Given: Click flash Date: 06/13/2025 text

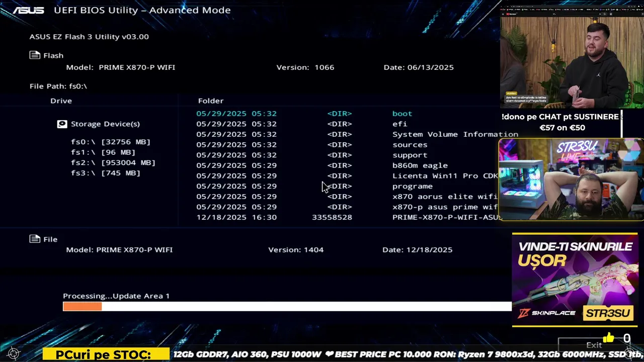Looking at the screenshot, I should pyautogui.click(x=419, y=67).
